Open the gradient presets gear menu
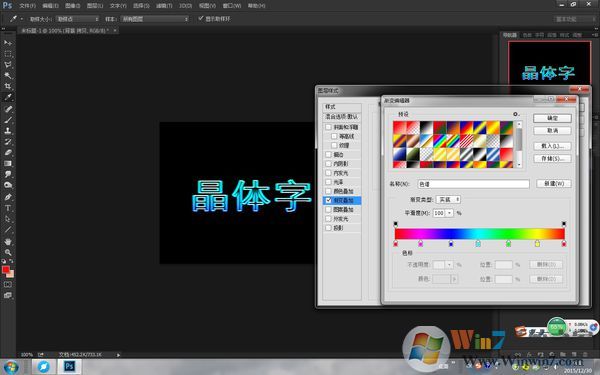This screenshot has width=600, height=375. [x=516, y=114]
